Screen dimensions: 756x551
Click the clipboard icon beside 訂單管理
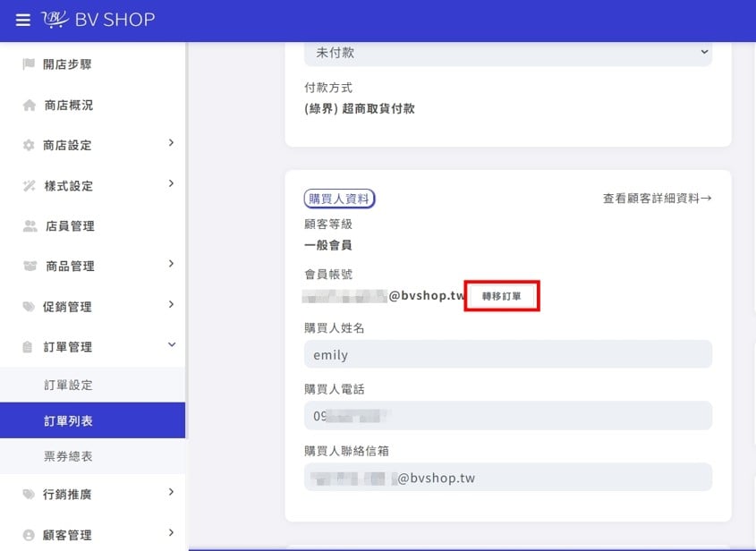(28, 346)
